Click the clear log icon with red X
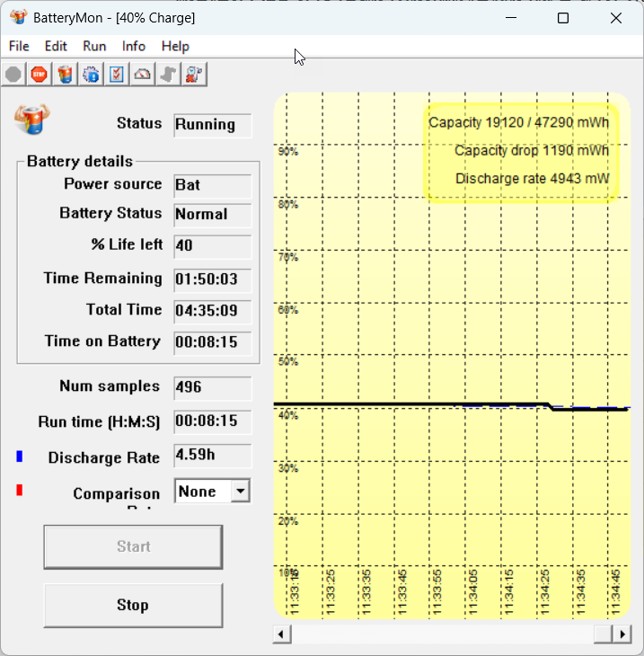This screenshot has height=656, width=644. [194, 75]
